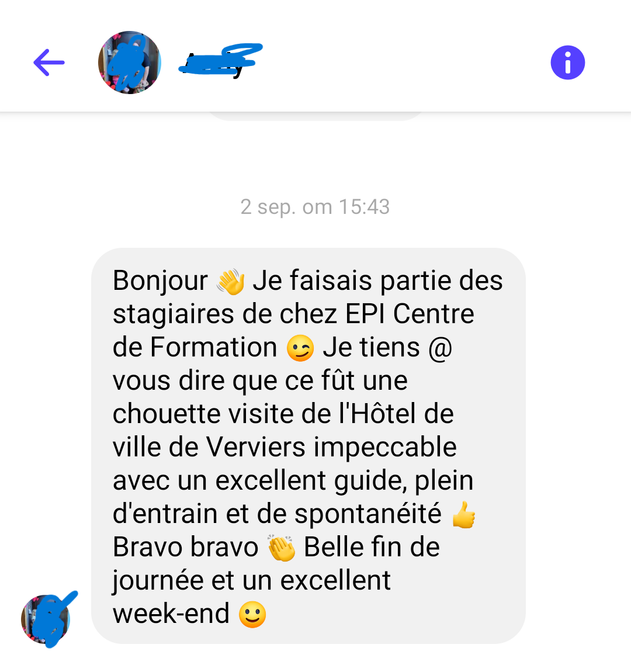Tap the word Formation in the message
Image resolution: width=631 pixels, height=672 pixels.
pyautogui.click(x=213, y=347)
